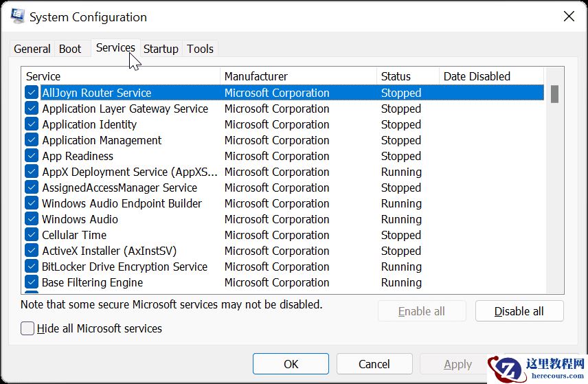
Task: Select the Cellular Time service name
Action: click(74, 235)
